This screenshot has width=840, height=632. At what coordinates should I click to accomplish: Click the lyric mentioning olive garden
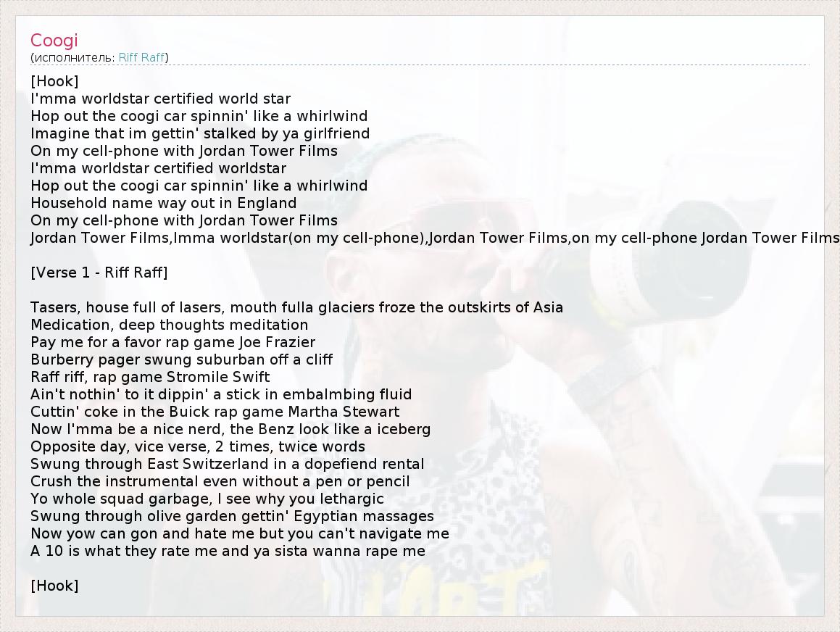click(232, 516)
